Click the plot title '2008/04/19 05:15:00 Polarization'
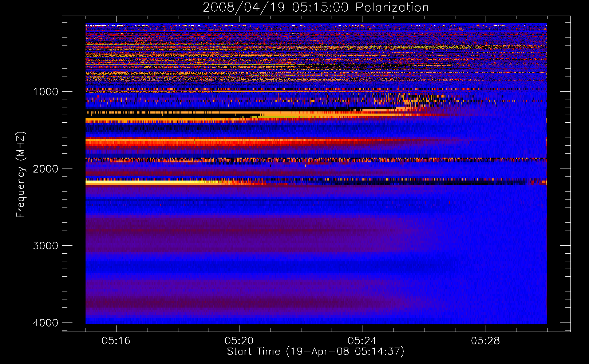Viewport: 589px width, 364px height. click(x=316, y=7)
